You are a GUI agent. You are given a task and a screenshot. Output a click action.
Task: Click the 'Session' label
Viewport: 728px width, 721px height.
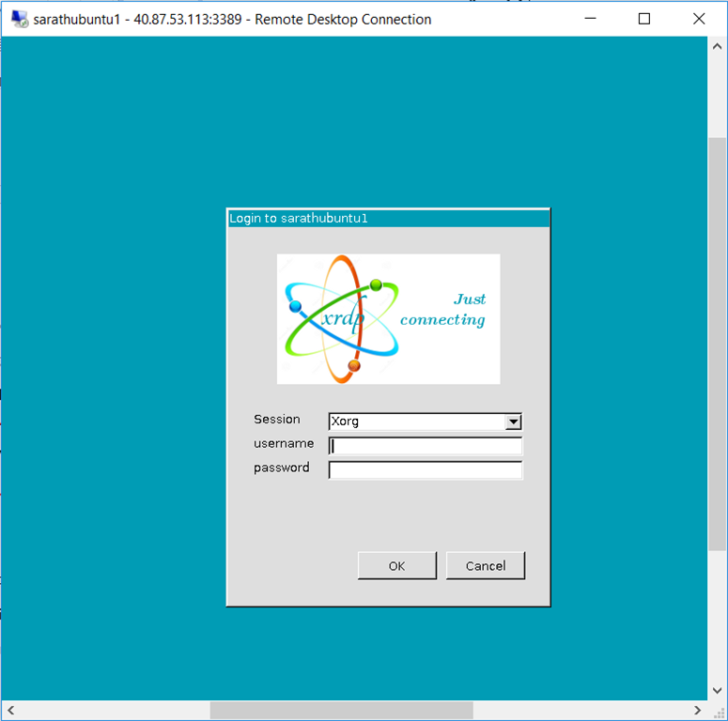(277, 419)
